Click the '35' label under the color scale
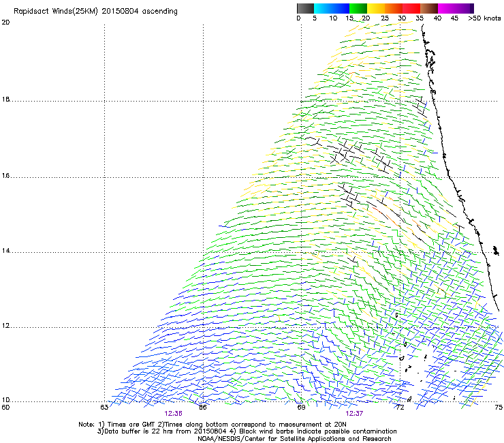The image size is (504, 443). click(x=420, y=18)
